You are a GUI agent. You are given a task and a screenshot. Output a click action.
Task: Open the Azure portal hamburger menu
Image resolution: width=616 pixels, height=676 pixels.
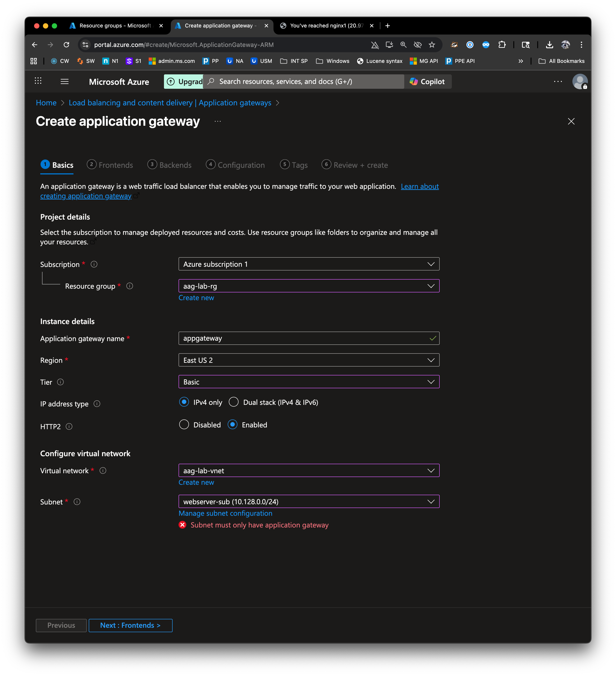tap(64, 81)
